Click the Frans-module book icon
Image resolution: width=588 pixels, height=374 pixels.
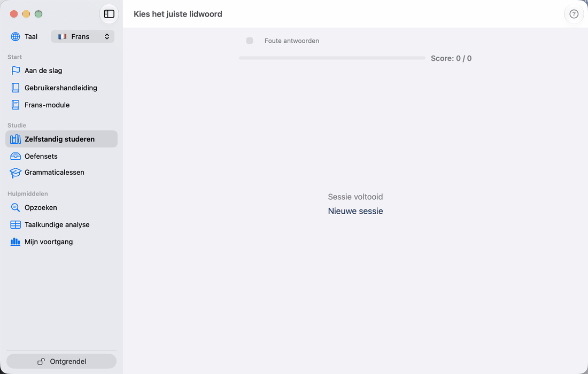[16, 105]
